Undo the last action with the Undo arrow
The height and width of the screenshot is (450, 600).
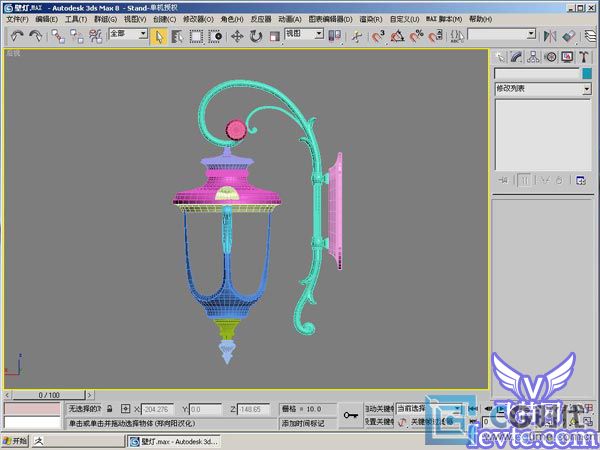[x=17, y=36]
